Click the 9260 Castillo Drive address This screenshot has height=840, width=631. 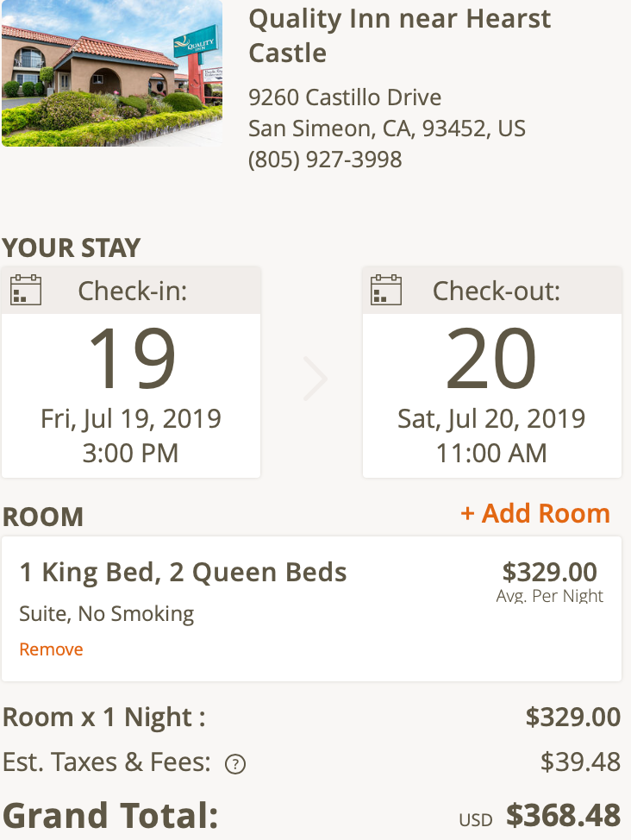coord(345,97)
